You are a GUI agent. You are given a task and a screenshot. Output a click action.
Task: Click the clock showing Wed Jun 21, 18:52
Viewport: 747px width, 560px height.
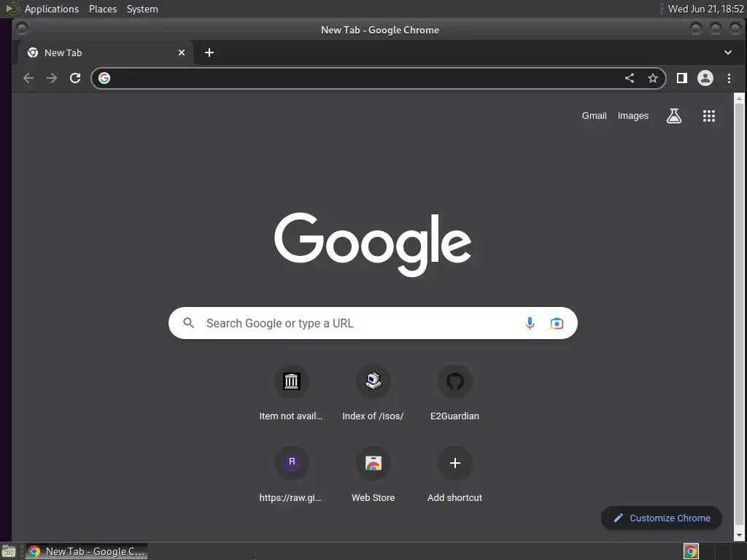pyautogui.click(x=705, y=9)
